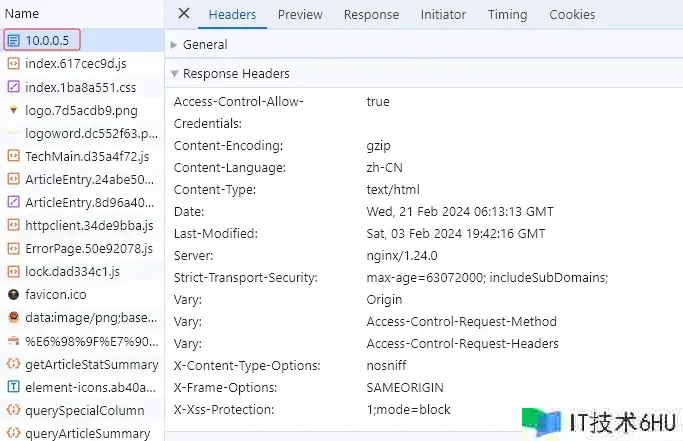
Task: Click the document icon beside 10.0.0.5
Action: 14,40
